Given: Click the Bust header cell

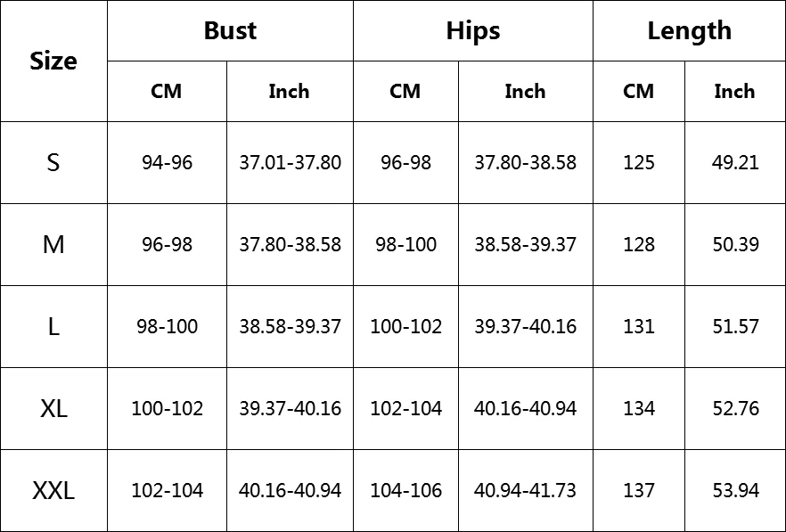Looking at the screenshot, I should [230, 30].
